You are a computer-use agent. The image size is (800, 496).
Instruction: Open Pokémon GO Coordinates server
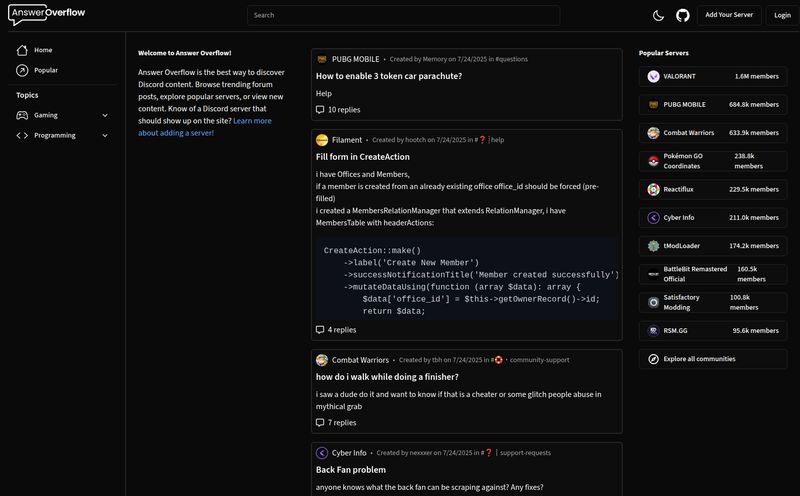[x=713, y=161]
